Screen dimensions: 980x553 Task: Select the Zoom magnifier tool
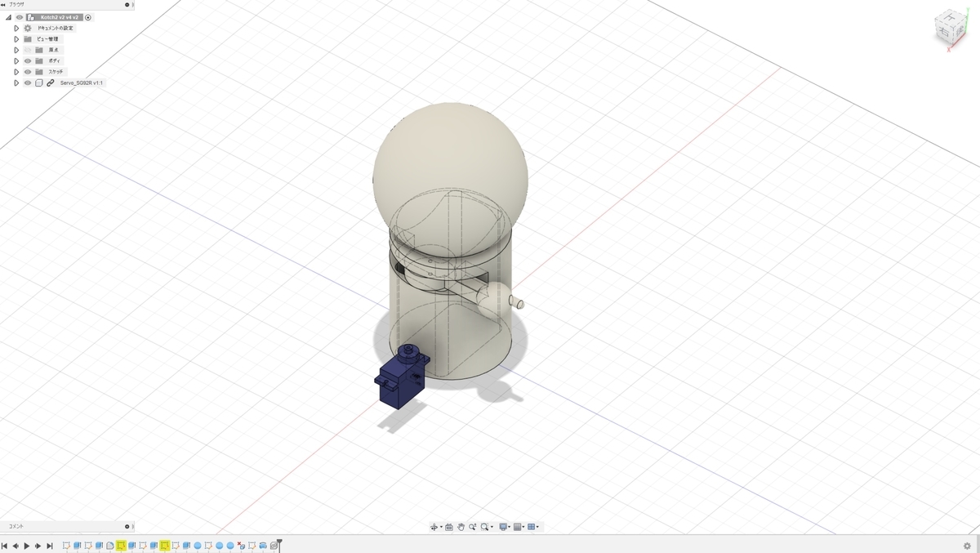(x=473, y=527)
